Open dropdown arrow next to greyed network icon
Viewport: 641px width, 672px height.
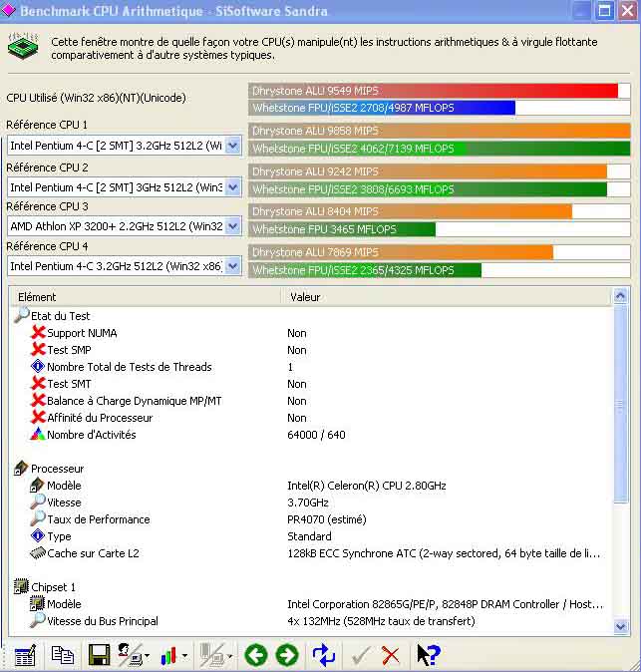coord(230,656)
